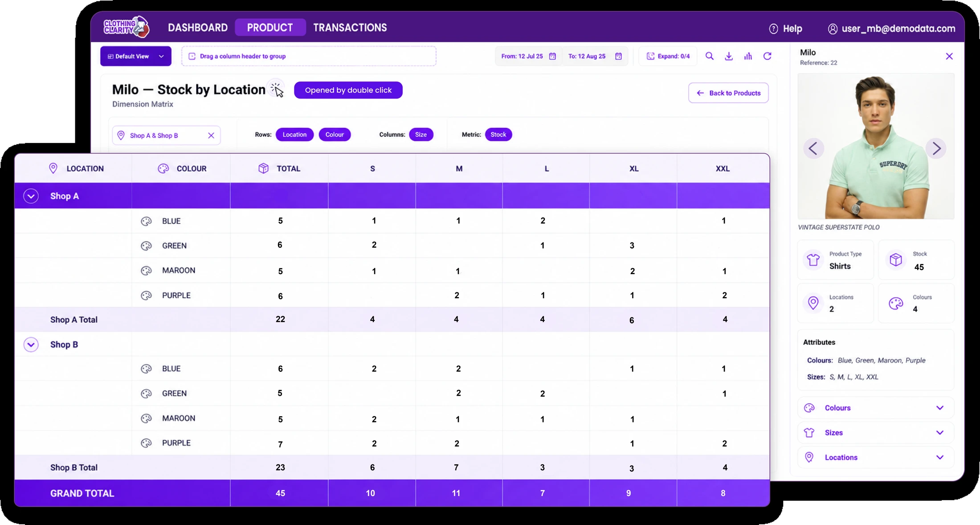Show previous product image
980x525 pixels.
pos(813,148)
